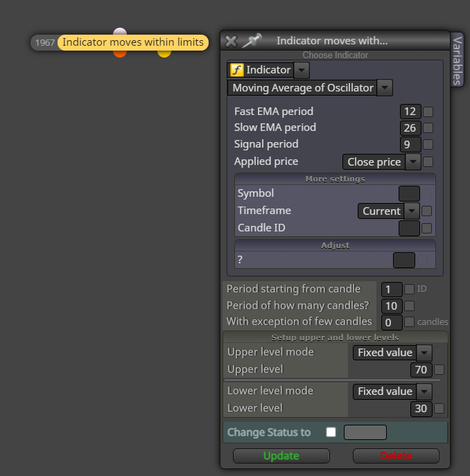
Task: Toggle the Candle ID checkbox
Action: [x=427, y=228]
